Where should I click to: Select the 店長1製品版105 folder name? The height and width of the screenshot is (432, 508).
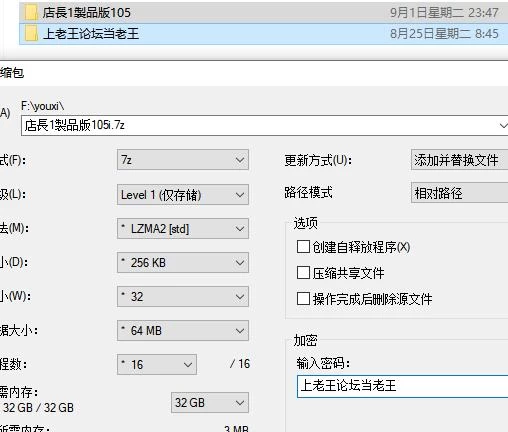coord(87,13)
